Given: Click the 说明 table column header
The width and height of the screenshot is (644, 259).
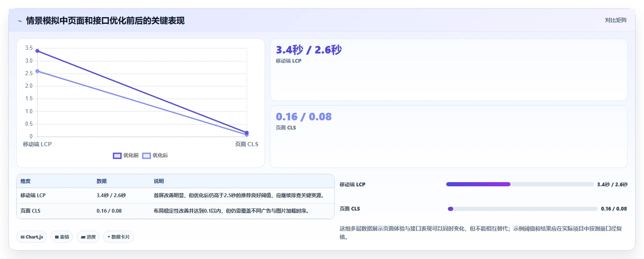Looking at the screenshot, I should pos(159,181).
